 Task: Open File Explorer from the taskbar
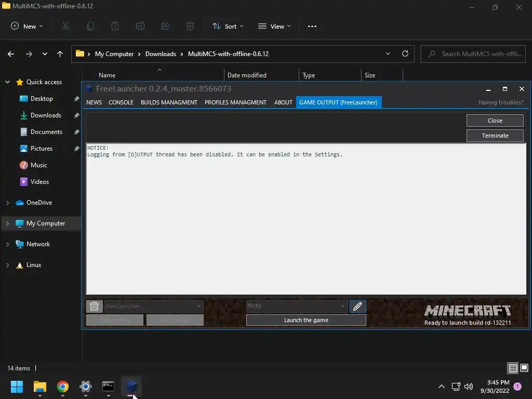[39, 387]
